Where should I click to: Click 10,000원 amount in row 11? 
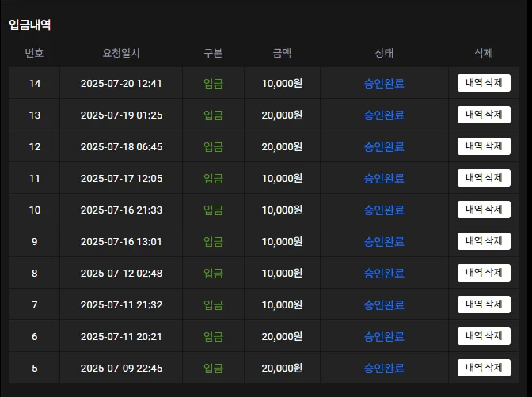(x=282, y=178)
